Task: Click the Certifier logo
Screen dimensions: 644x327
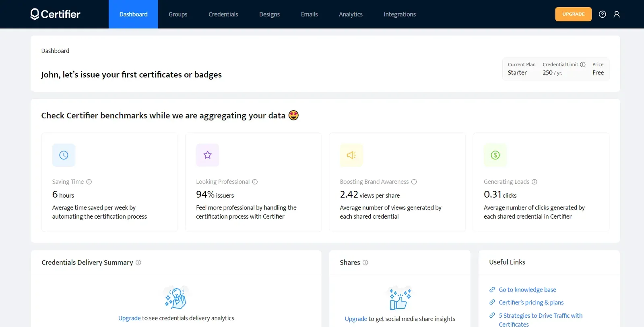Action: click(x=56, y=14)
